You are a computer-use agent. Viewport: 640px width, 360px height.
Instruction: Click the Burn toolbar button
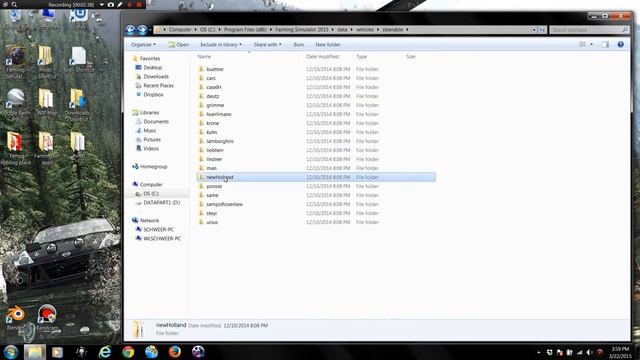pos(298,44)
